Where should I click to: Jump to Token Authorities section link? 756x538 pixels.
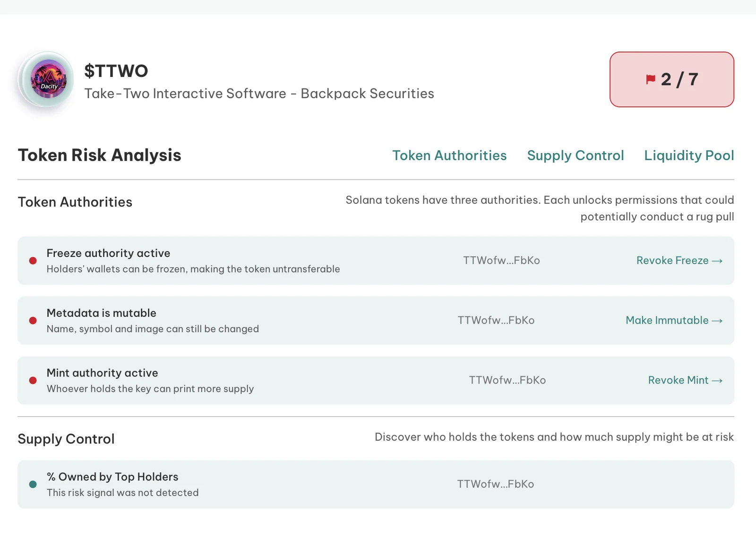449,155
